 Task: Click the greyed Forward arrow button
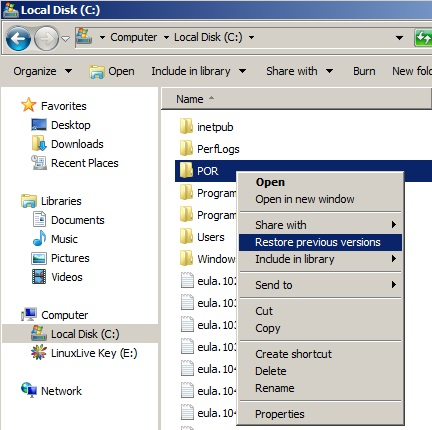pos(46,39)
